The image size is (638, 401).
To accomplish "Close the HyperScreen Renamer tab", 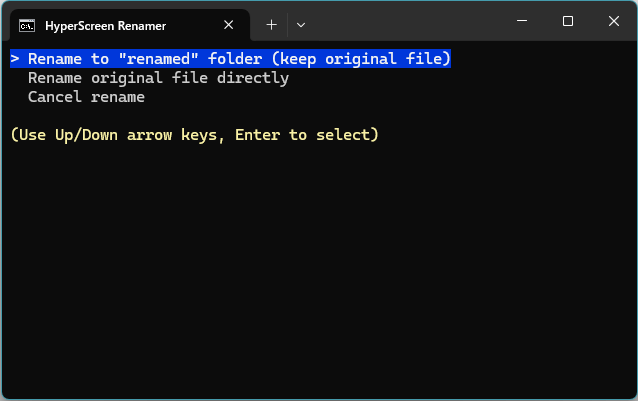I will tap(230, 25).
